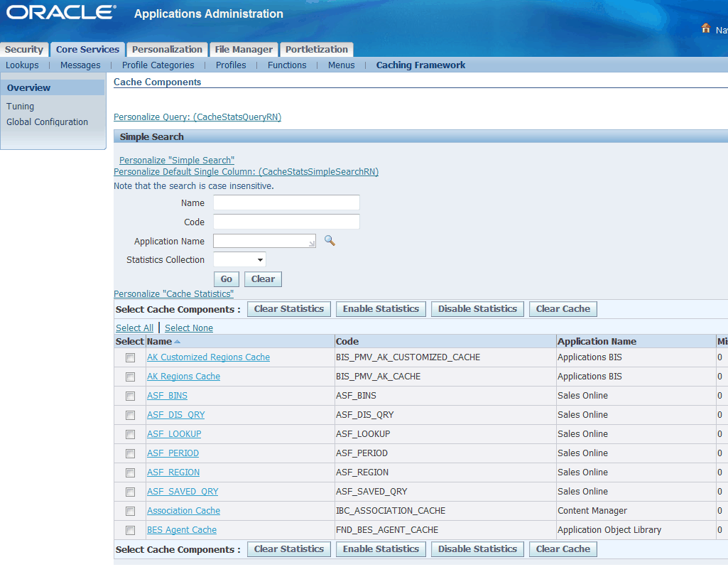Open the Application Name flashlight search icon
This screenshot has width=728, height=567.
coord(328,240)
